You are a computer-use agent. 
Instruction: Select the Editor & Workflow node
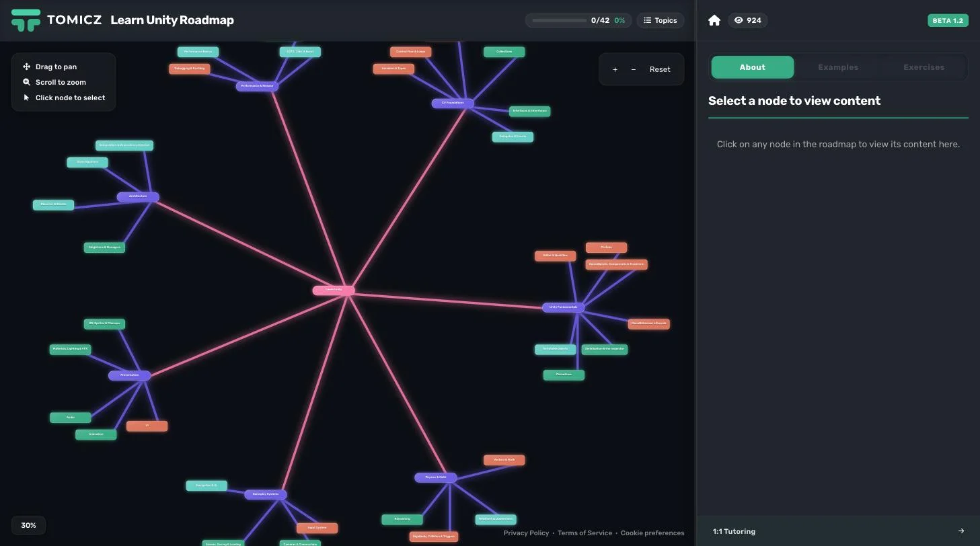tap(555, 256)
